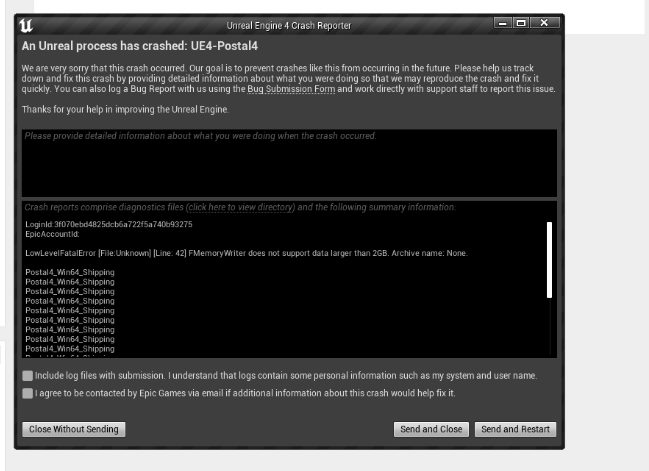Click the EpicAccountId line in the summary

click(x=54, y=234)
